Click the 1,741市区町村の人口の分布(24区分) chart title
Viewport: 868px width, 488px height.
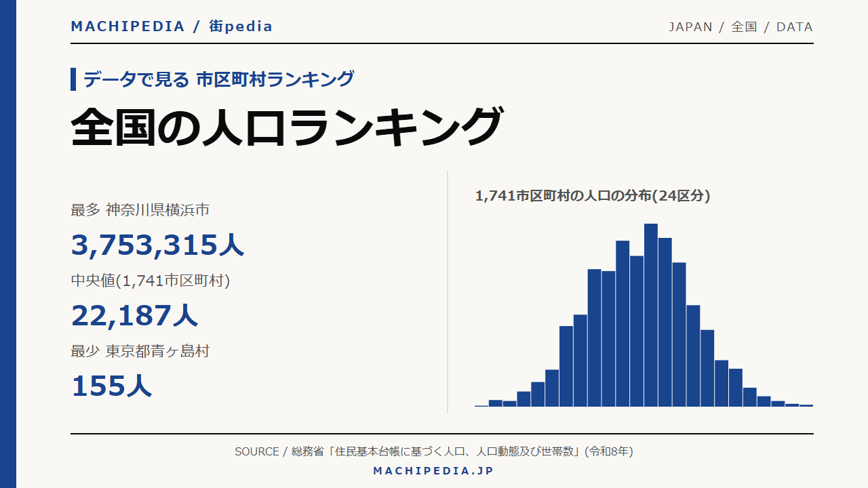593,196
